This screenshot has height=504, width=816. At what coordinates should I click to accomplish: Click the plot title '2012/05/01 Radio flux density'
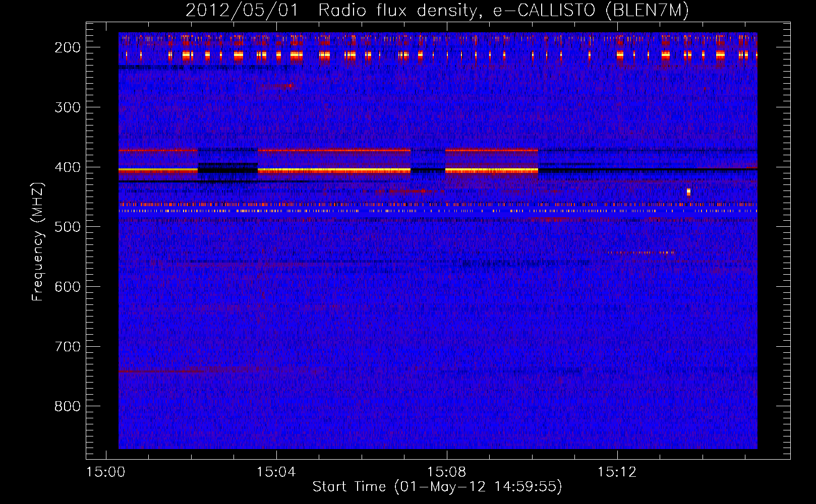tap(331, 11)
